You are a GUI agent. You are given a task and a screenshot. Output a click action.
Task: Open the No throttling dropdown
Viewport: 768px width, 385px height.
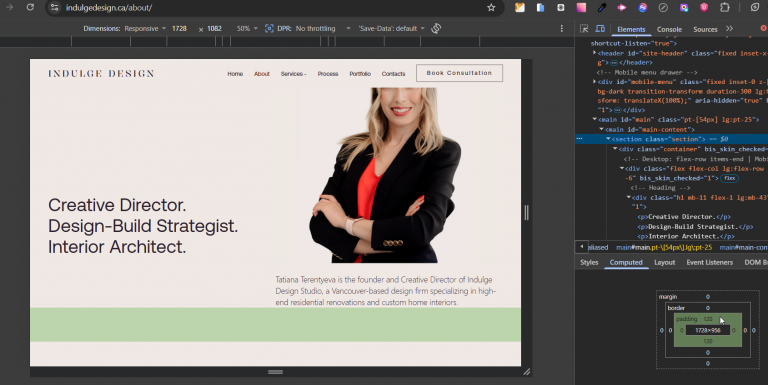tap(323, 28)
